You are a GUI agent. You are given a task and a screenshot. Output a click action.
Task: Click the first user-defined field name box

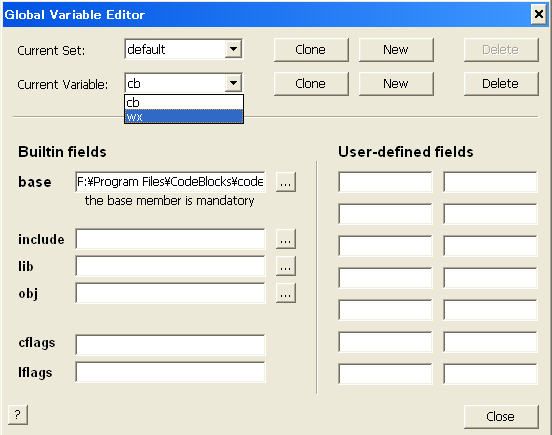[385, 182]
